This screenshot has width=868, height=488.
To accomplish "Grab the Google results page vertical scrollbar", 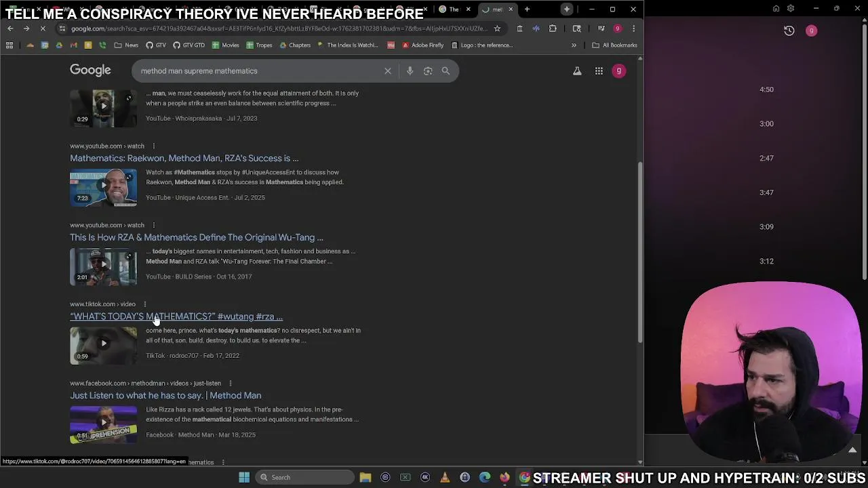I will tap(640, 252).
